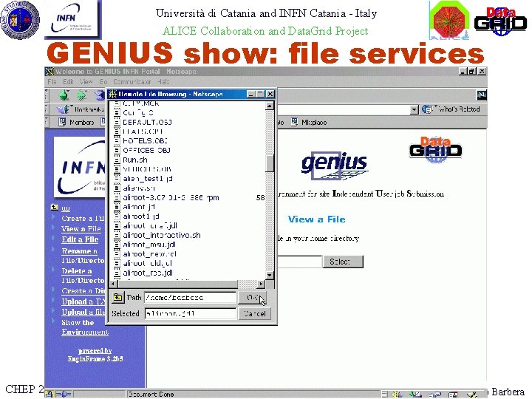Click the Back arrow in Netscape toolbar

(64, 95)
